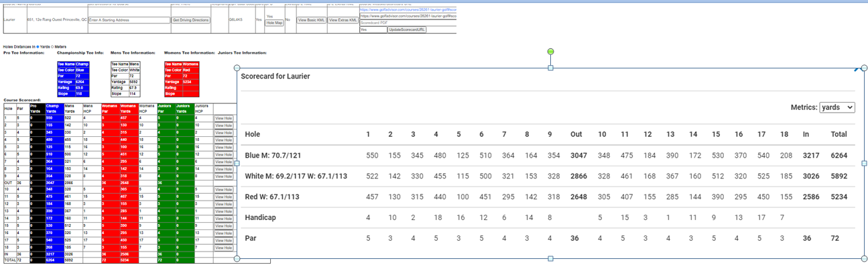Click the Scorecard PDF input field
The height and width of the screenshot is (267, 868).
pos(408,23)
